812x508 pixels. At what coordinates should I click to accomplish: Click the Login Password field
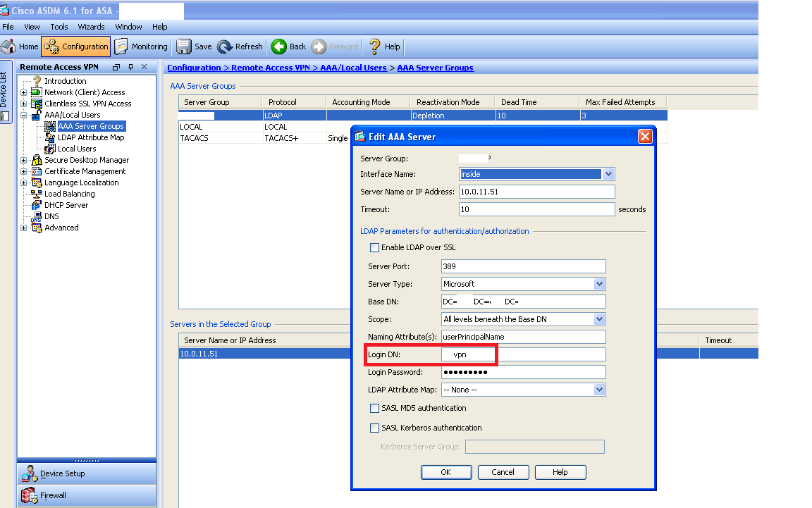point(524,372)
